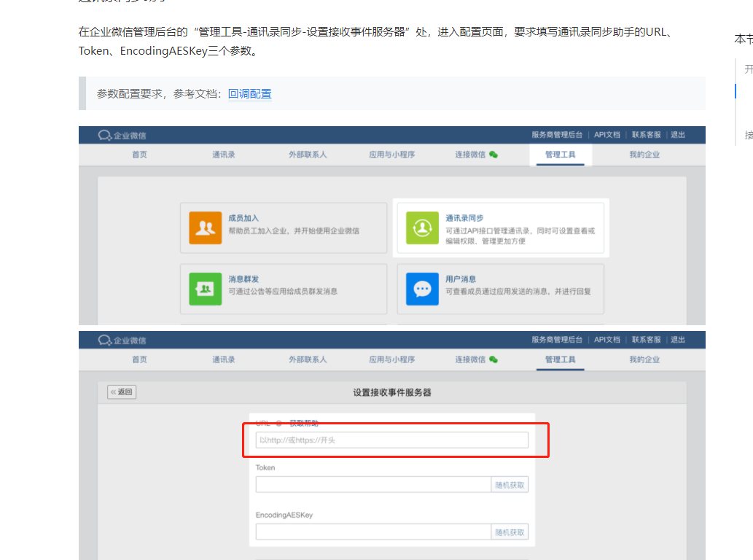Click 联系客服 link in upper header

tap(646, 135)
